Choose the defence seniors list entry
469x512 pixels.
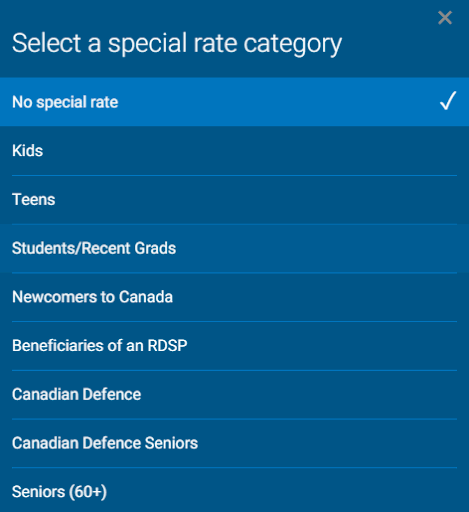click(x=234, y=443)
